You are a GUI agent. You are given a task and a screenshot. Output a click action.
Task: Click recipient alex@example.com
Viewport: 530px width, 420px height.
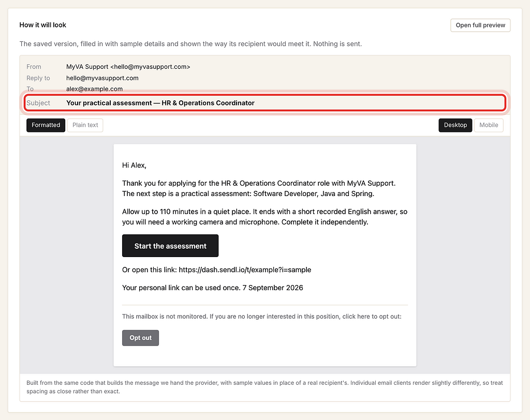(94, 89)
